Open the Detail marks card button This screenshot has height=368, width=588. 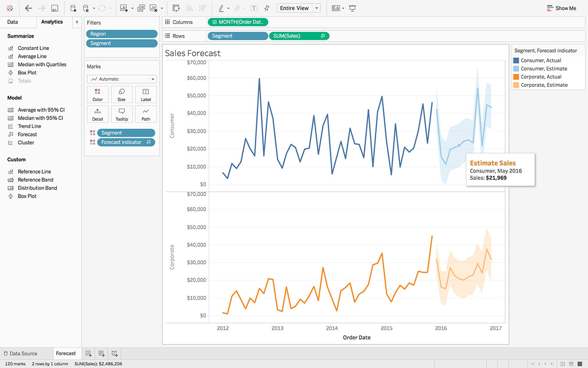click(x=98, y=114)
